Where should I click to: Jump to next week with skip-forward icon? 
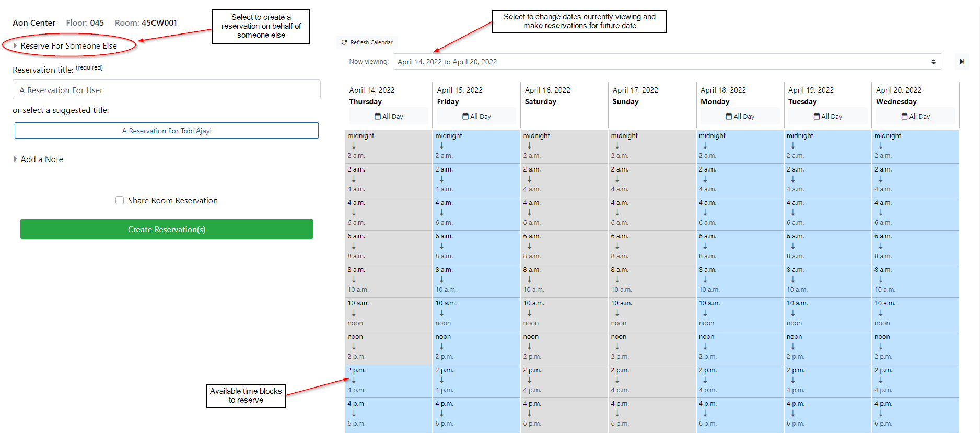coord(962,62)
